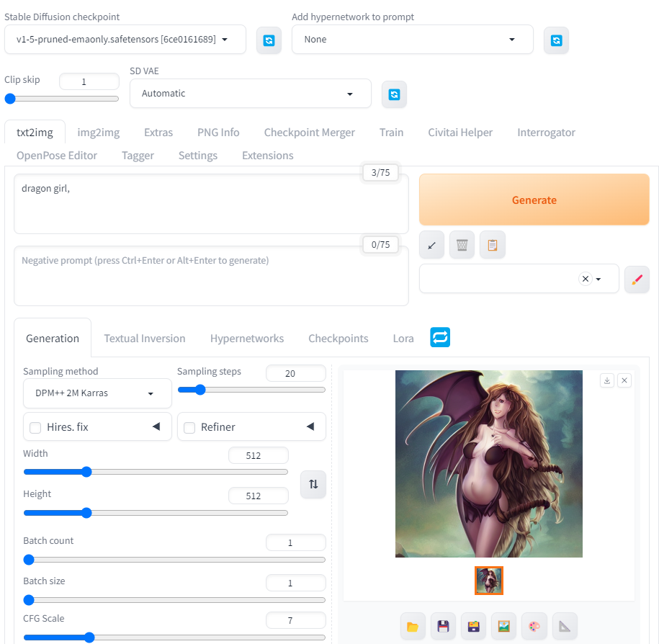Show the Textual Inversion tab
Image resolution: width=659 pixels, height=644 pixels.
click(x=145, y=339)
